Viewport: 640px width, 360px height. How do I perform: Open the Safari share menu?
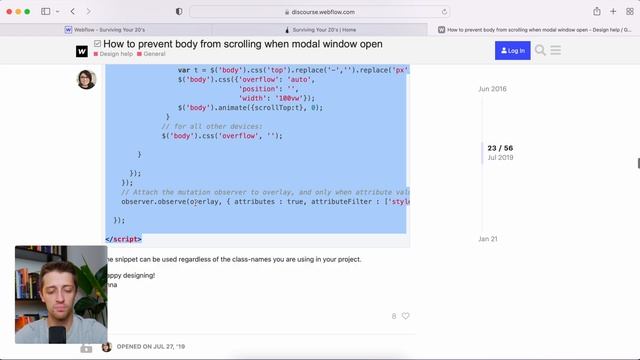point(597,11)
